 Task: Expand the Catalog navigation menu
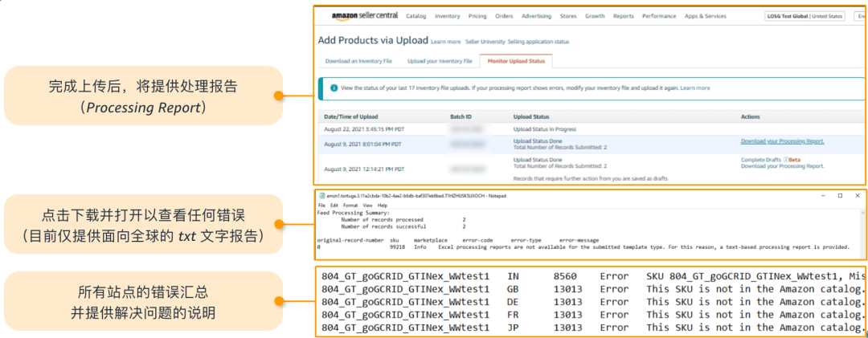point(416,16)
